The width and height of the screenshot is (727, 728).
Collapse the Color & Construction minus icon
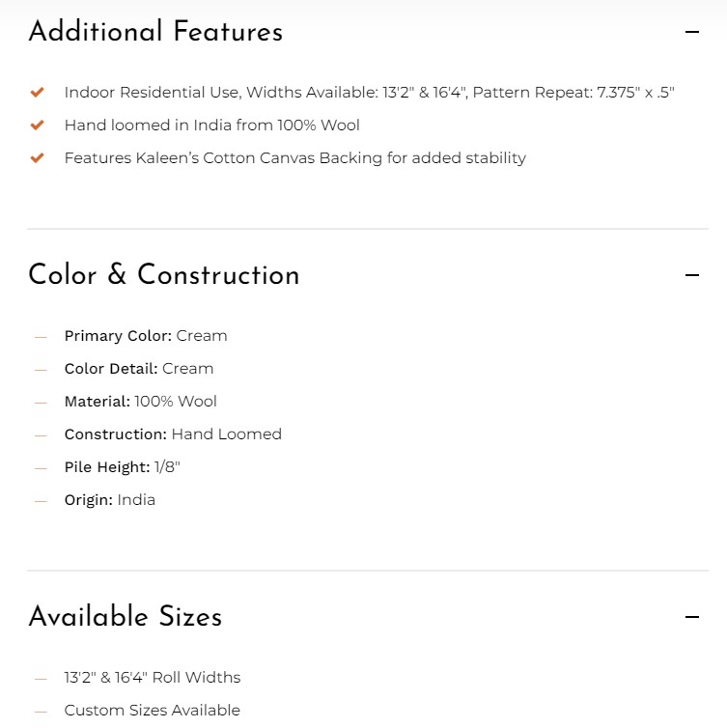pyautogui.click(x=691, y=275)
